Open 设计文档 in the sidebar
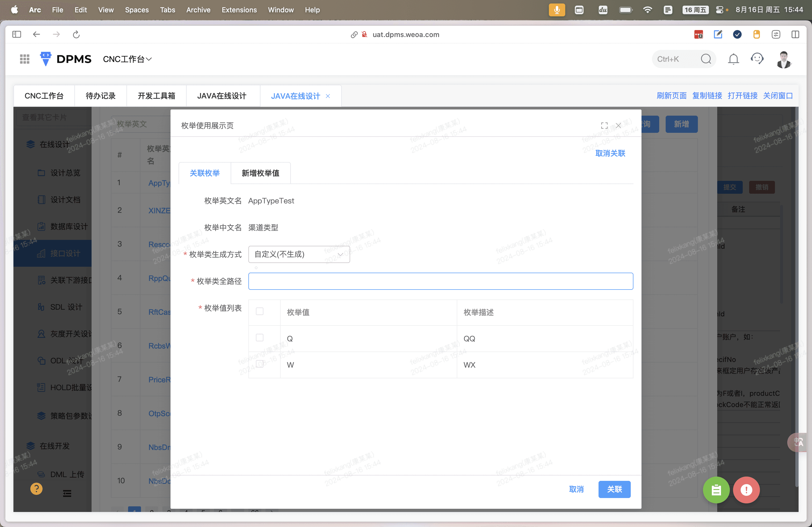 click(65, 200)
